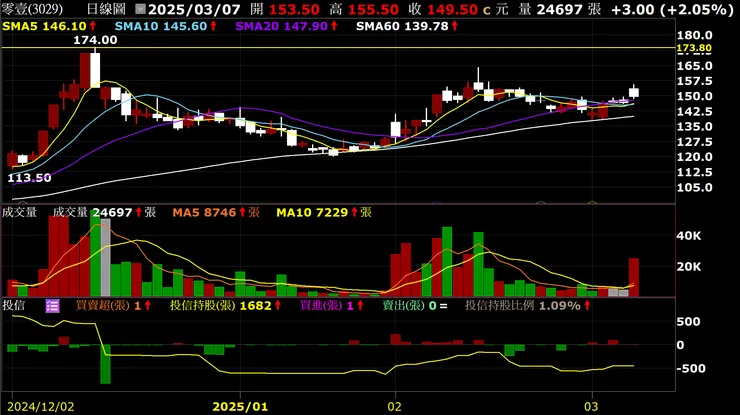740x415 pixels.
Task: Select the stock name 零壹(3029)
Action: (x=33, y=9)
